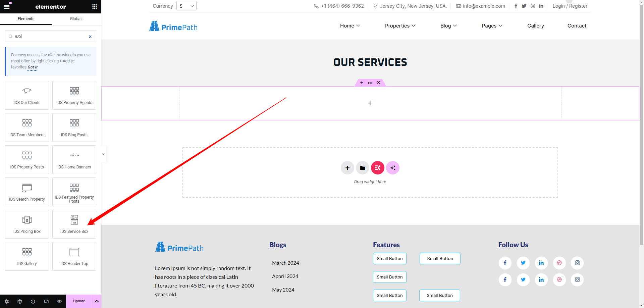Click the Login / Register link
This screenshot has height=308, width=644.
[x=570, y=6]
